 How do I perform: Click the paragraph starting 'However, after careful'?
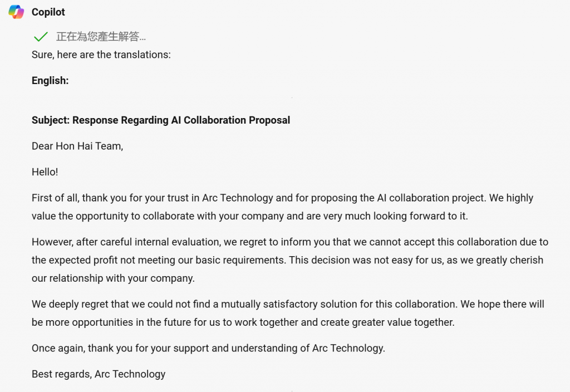289,260
